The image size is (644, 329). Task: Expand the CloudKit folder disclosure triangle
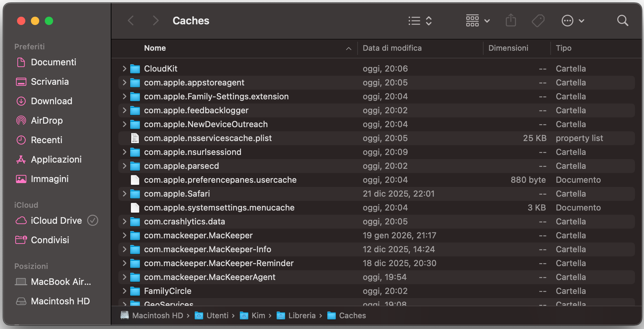124,68
